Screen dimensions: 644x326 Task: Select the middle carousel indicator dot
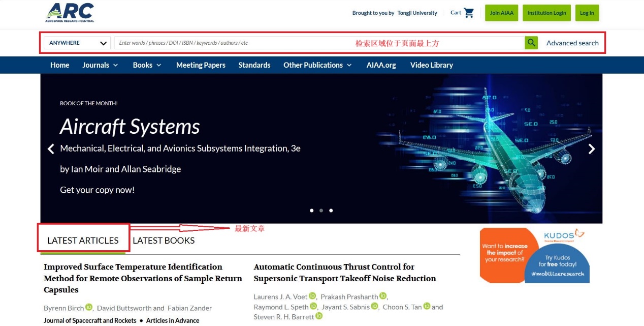coord(321,210)
